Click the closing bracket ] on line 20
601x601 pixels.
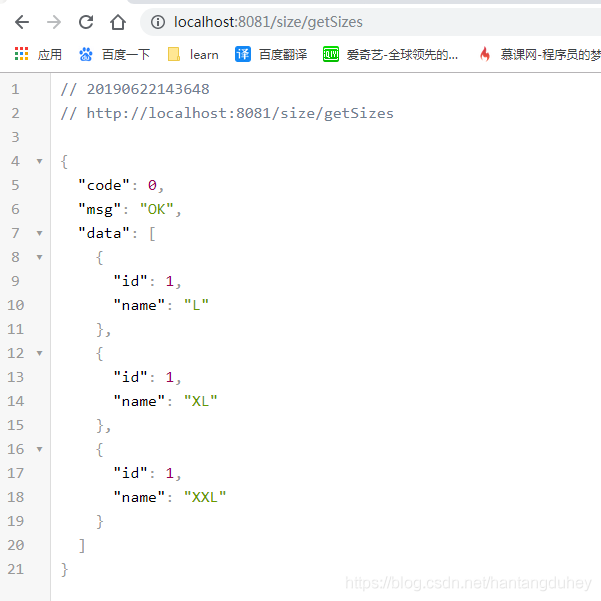(82, 545)
